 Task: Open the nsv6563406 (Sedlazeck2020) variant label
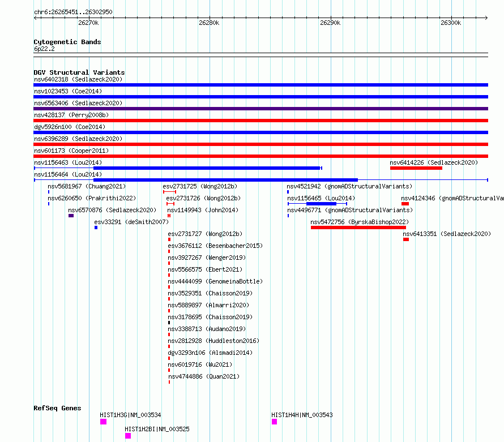78,103
